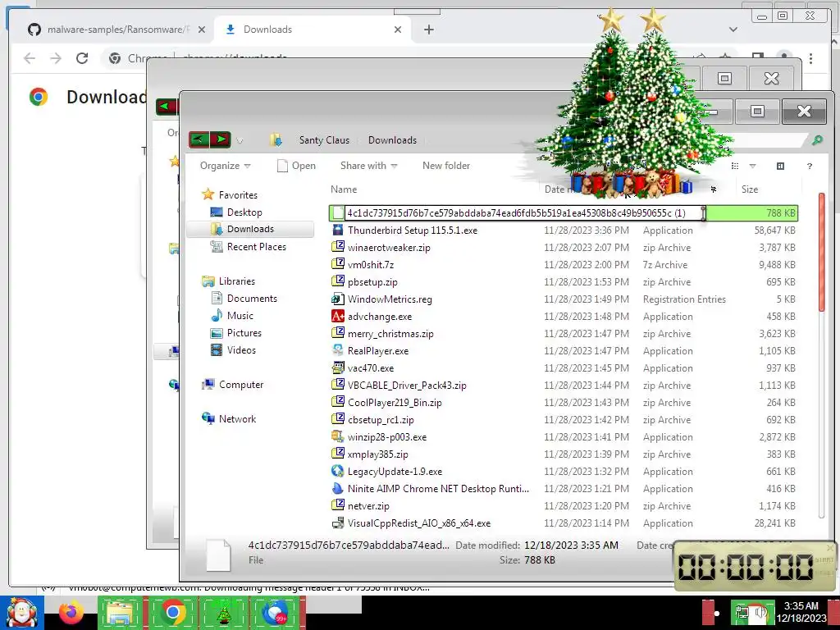The height and width of the screenshot is (630, 840).
Task: Click the green forward arrow in Explorer
Action: click(x=221, y=139)
